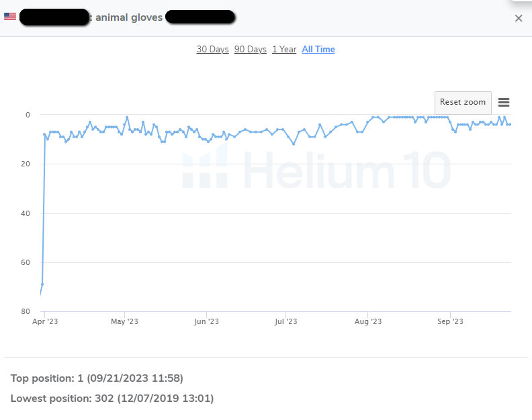The image size is (532, 420).
Task: Click the Helium 10 watermark logo
Action: coord(316,168)
